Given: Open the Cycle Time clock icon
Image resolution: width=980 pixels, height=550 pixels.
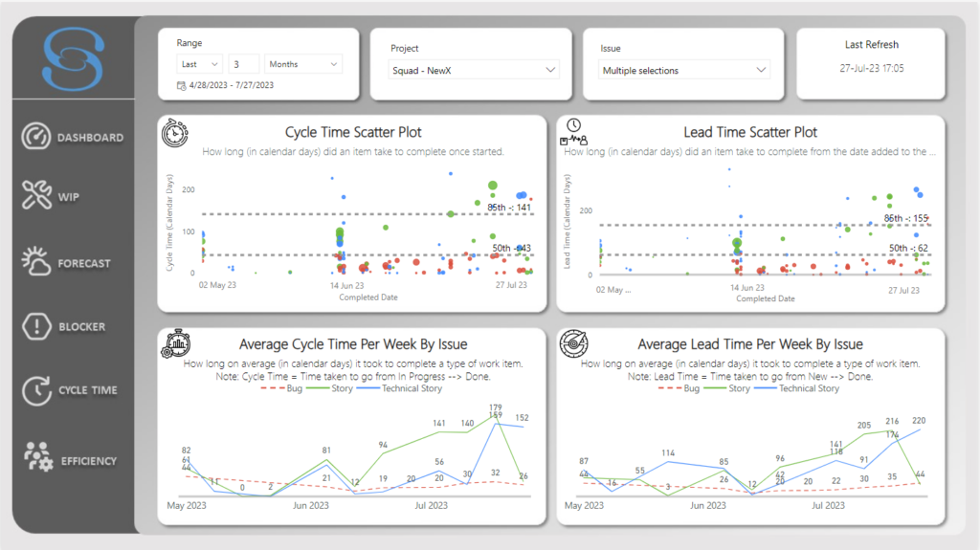Looking at the screenshot, I should tap(36, 390).
